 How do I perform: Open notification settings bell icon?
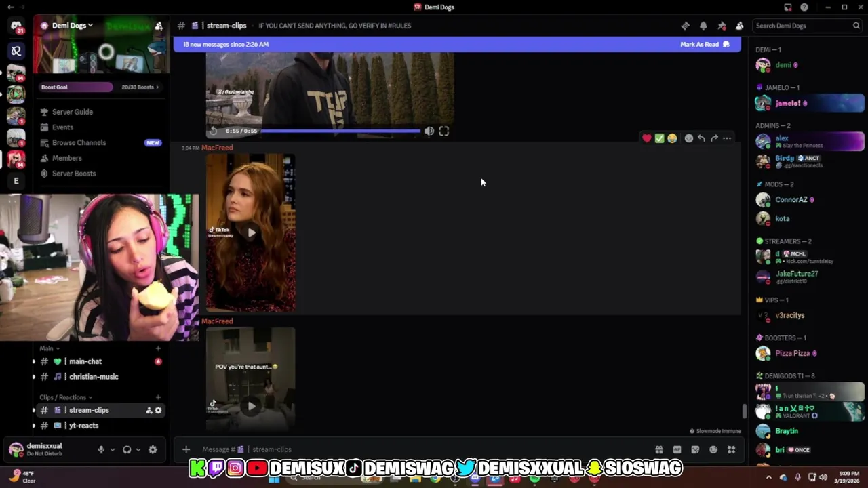pos(703,26)
